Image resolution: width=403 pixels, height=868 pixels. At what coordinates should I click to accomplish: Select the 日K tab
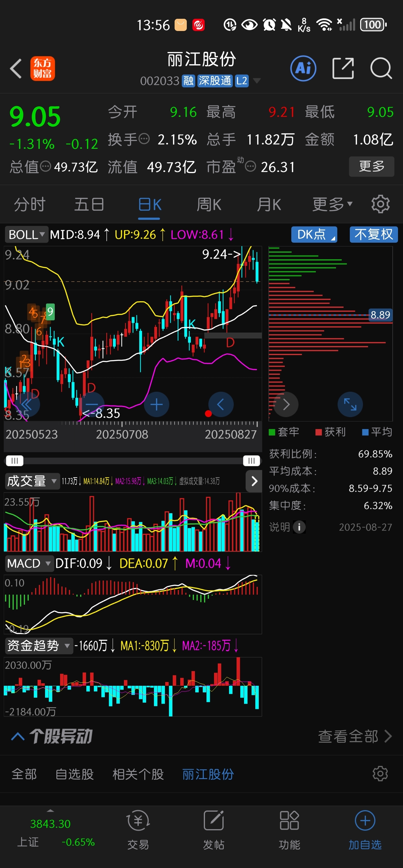point(150,204)
